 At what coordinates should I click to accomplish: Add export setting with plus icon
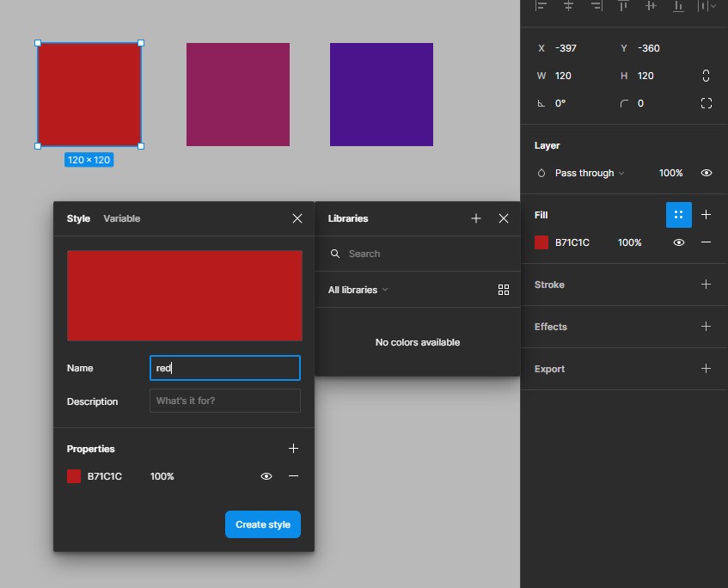[x=706, y=369]
